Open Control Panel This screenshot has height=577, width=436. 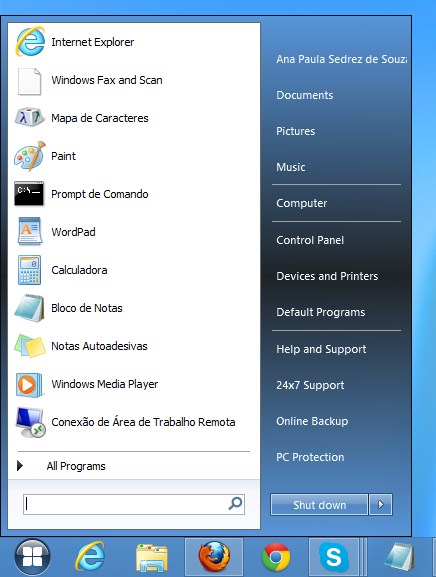310,240
